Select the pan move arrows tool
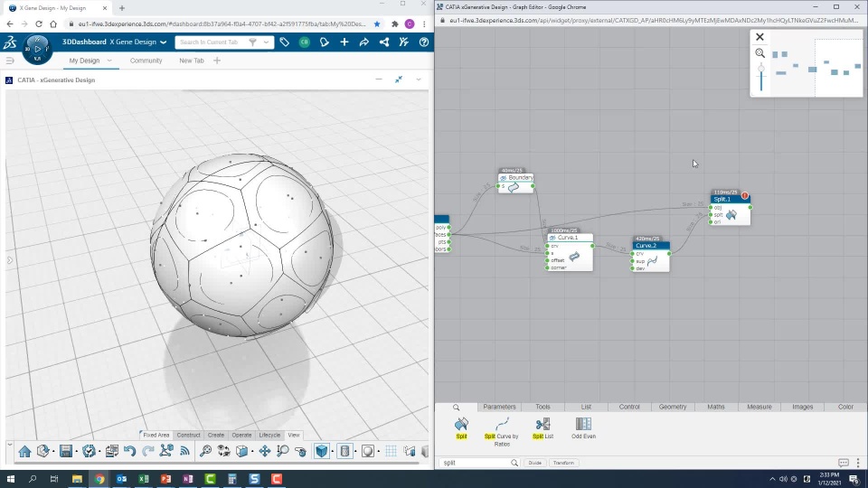This screenshot has width=868, height=488. point(265,452)
